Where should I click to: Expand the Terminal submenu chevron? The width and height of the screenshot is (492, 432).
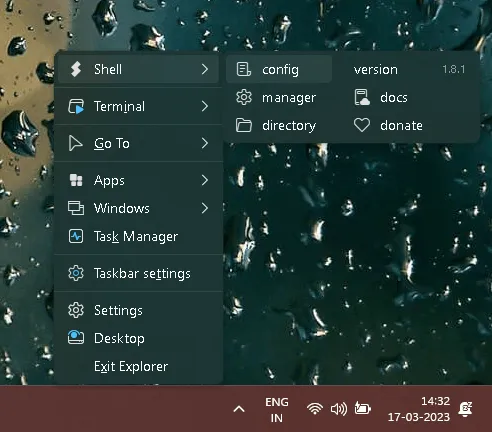pos(205,106)
